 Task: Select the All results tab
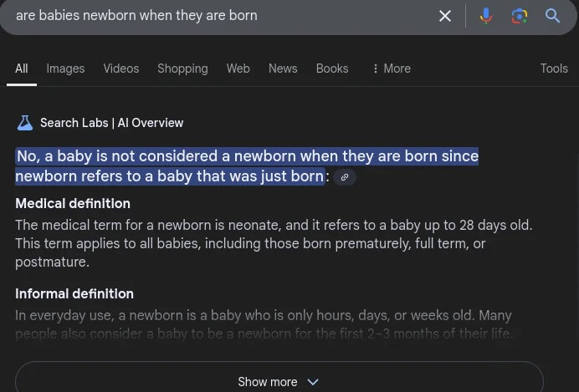pyautogui.click(x=22, y=69)
